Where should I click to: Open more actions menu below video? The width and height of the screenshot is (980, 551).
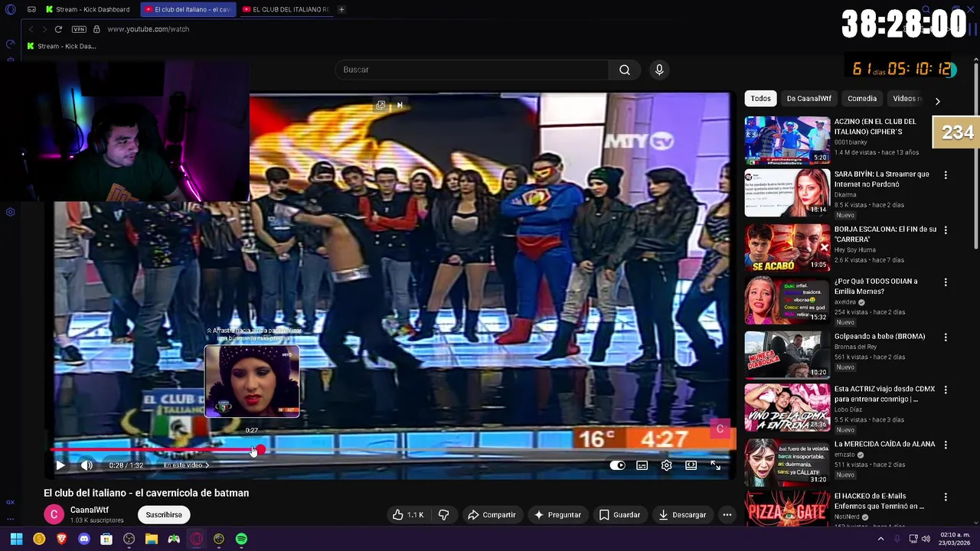click(x=727, y=515)
